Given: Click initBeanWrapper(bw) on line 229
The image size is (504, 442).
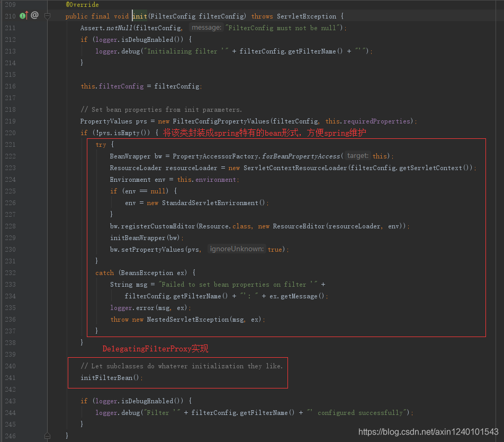Looking at the screenshot, I should pyautogui.click(x=145, y=238).
